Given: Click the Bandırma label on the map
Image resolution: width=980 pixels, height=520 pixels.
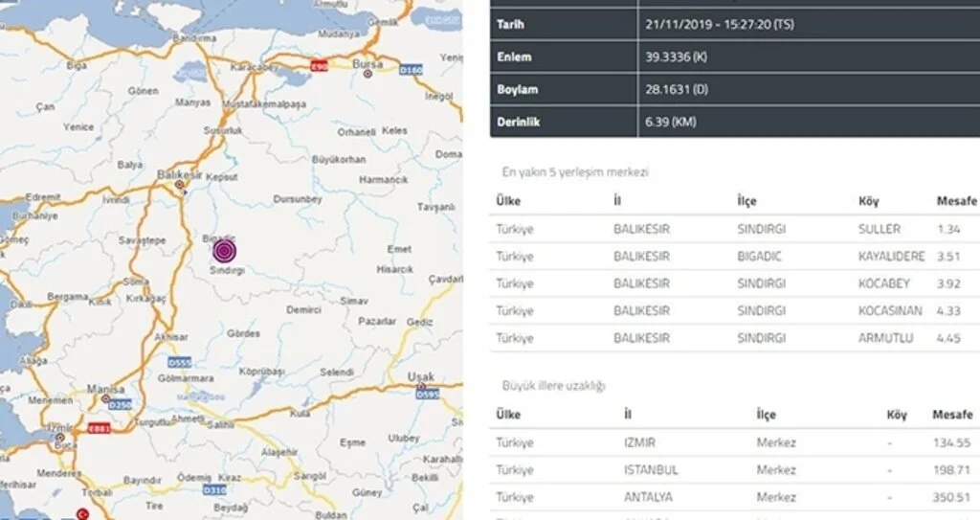Looking at the screenshot, I should [194, 38].
